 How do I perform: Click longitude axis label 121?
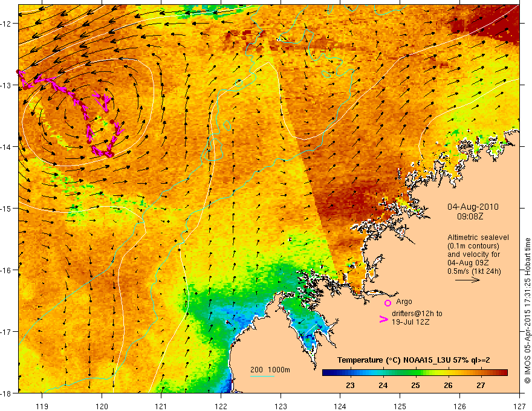(161, 406)
